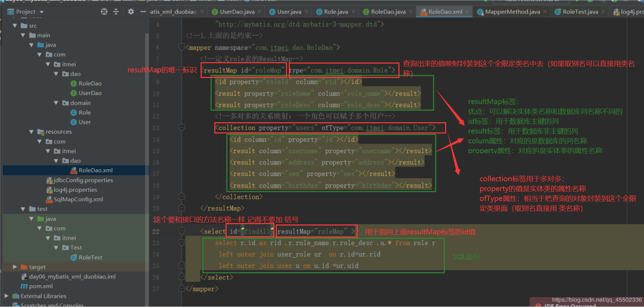Select the Role class in domain
Screen dimensions: 644x307
(x=85, y=112)
